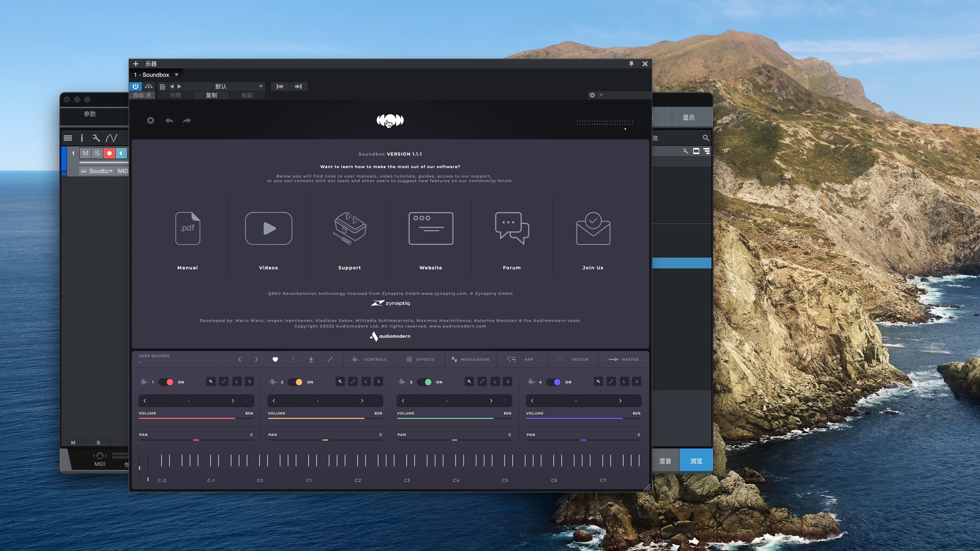Solo layer 4 with the S button
The width and height of the screenshot is (980, 551).
pyautogui.click(x=637, y=382)
